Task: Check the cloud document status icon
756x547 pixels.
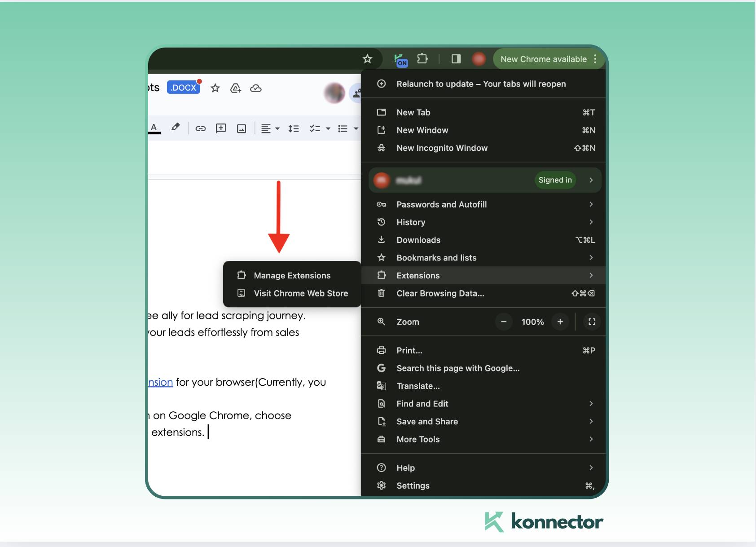Action: (x=256, y=88)
